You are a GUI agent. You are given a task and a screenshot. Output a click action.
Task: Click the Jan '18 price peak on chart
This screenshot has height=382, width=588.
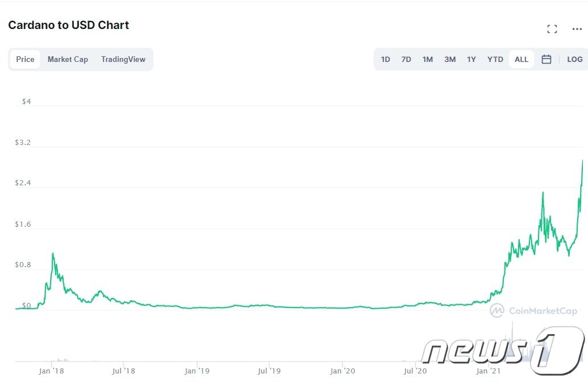[53, 254]
